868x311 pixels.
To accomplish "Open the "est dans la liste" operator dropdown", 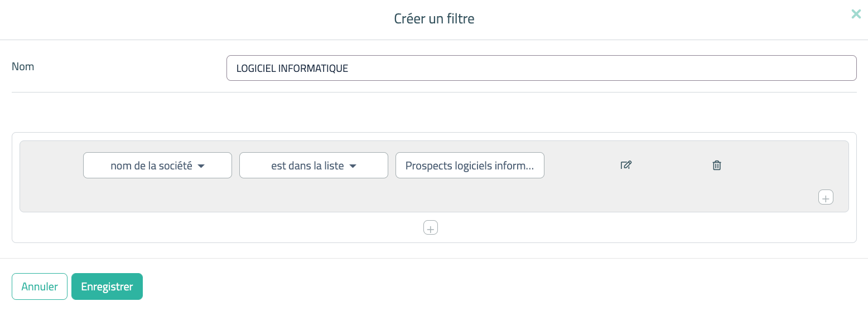I will (314, 166).
